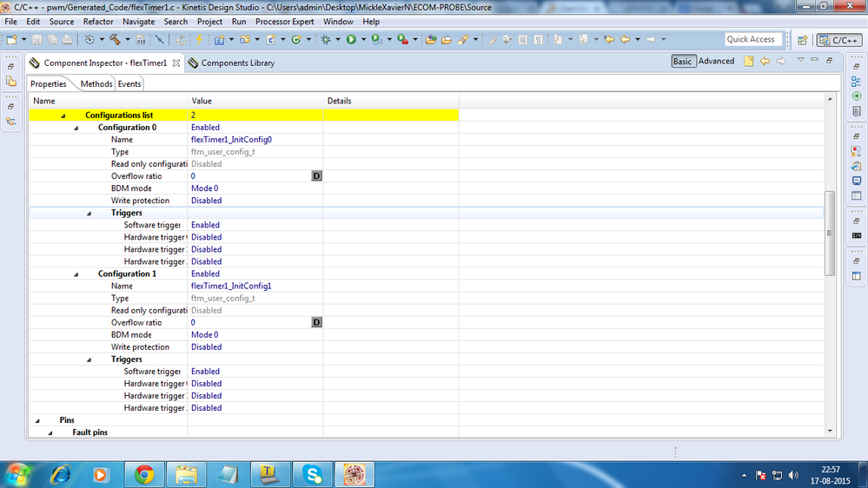The height and width of the screenshot is (488, 868).
Task: Click the Open Perspective icon
Action: click(803, 40)
